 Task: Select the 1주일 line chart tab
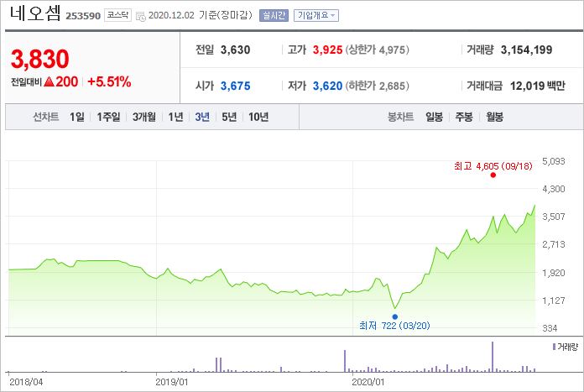point(108,117)
